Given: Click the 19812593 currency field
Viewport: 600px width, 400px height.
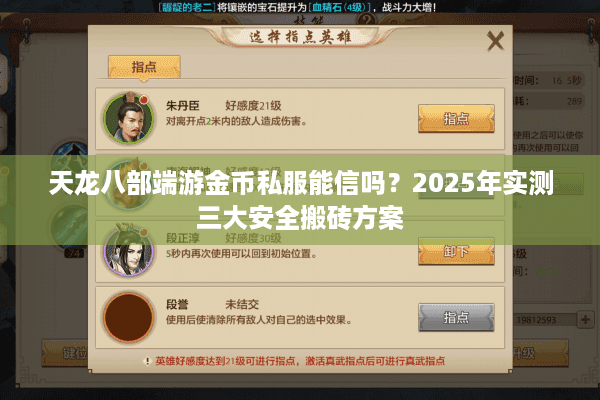Looking at the screenshot, I should 543,320.
